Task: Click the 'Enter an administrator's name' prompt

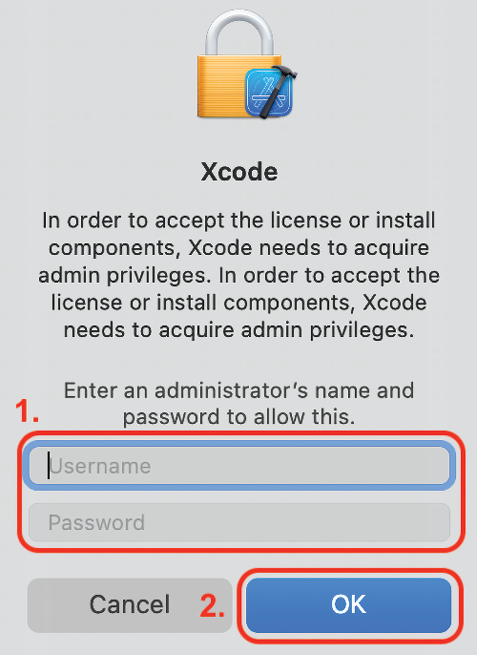Action: tap(239, 391)
